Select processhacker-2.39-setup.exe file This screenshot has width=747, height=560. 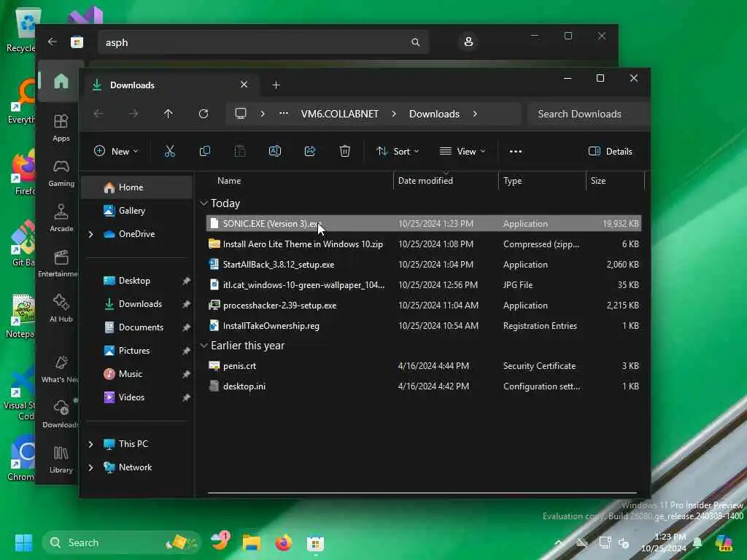coord(424,306)
